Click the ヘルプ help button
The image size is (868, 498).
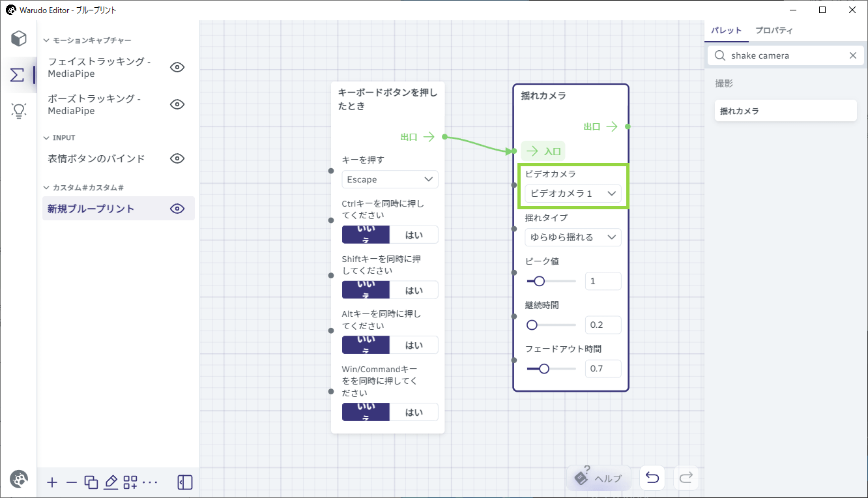(599, 478)
